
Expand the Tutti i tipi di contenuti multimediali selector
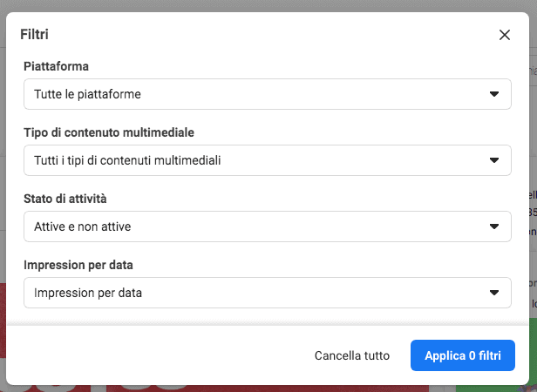click(268, 160)
